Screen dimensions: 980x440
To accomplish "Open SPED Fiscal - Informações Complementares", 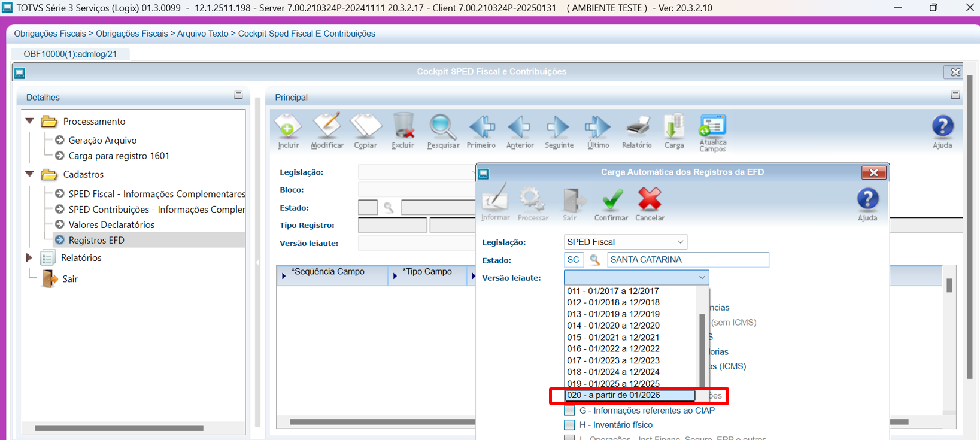I will click(x=157, y=194).
